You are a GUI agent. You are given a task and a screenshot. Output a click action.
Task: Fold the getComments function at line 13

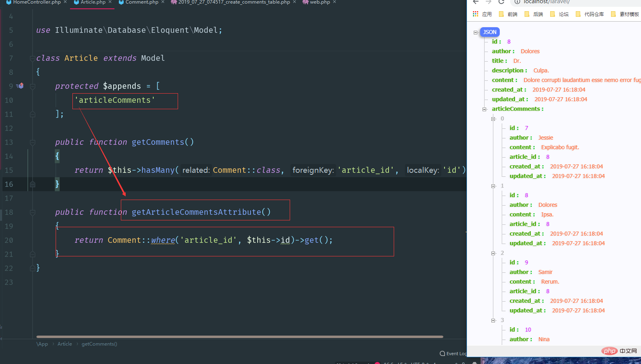[32, 142]
